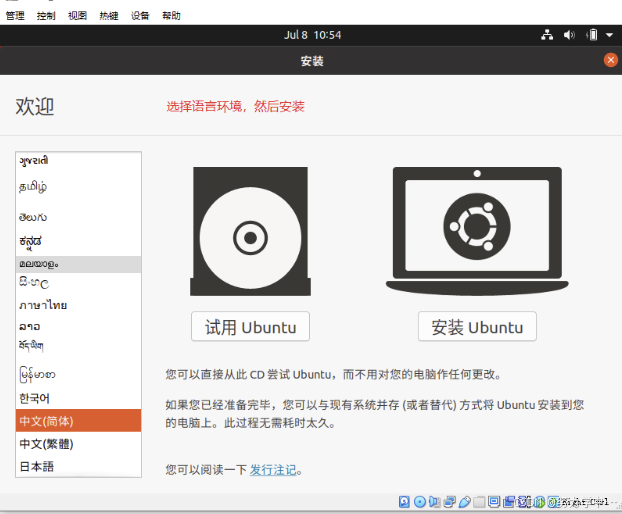Expand the system menu arrow in the top bar

click(x=609, y=35)
